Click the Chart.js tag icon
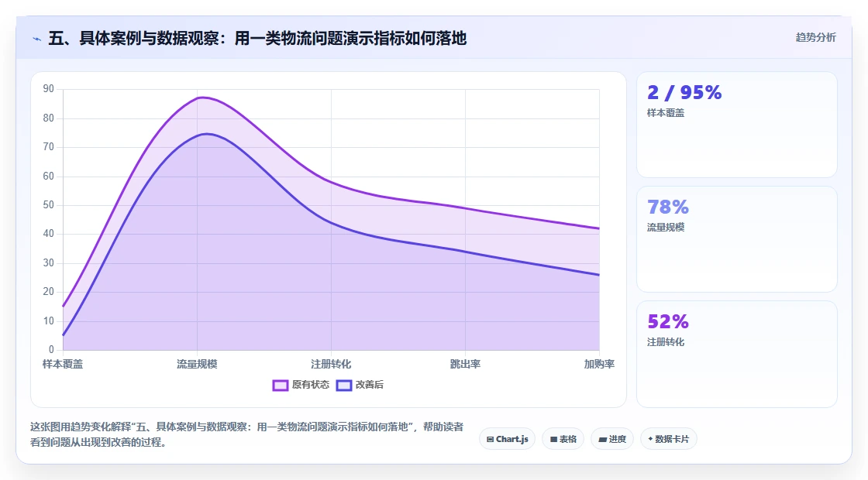This screenshot has height=480, width=868. pyautogui.click(x=490, y=440)
